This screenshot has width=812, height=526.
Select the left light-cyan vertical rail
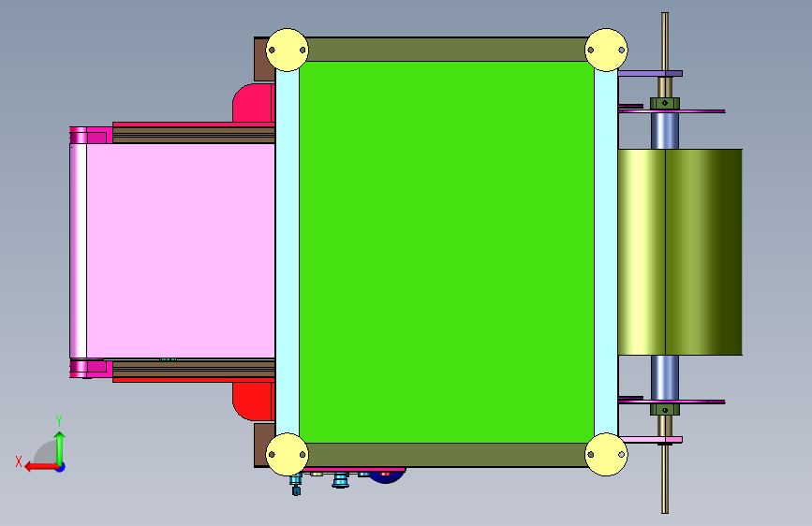(x=288, y=252)
